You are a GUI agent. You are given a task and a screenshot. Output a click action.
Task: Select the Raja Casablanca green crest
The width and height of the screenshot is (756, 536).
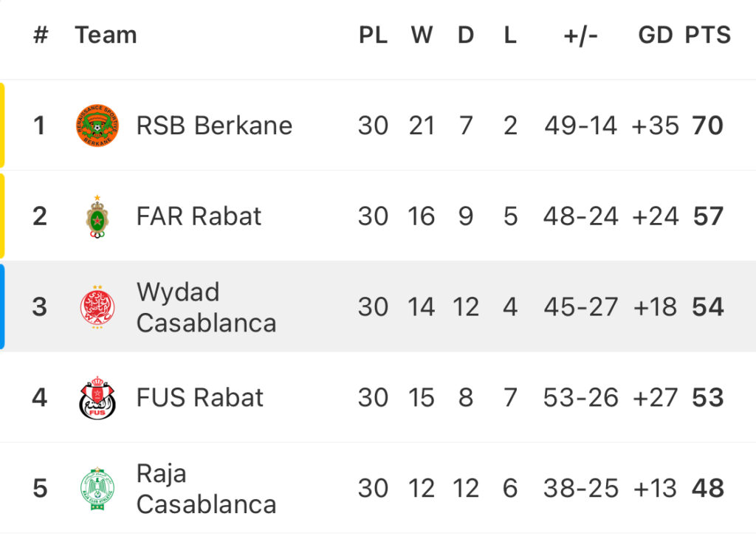point(97,488)
